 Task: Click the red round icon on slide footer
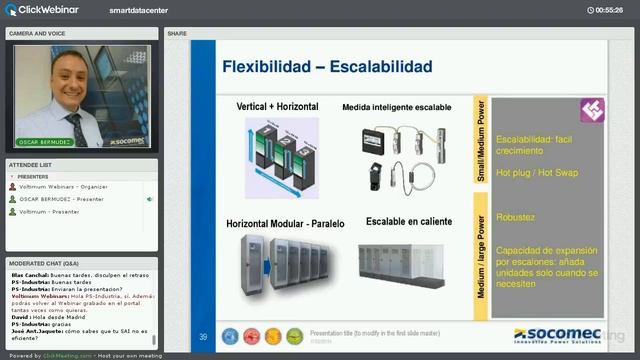point(251,337)
